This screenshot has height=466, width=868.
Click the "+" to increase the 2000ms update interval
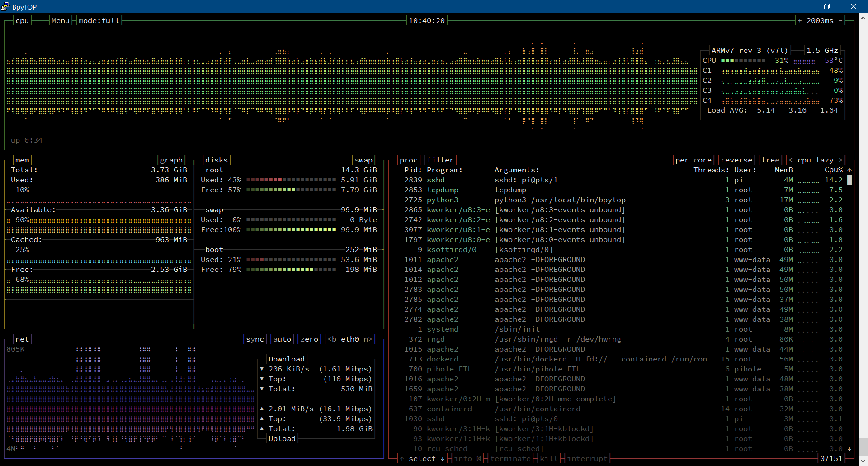(799, 20)
